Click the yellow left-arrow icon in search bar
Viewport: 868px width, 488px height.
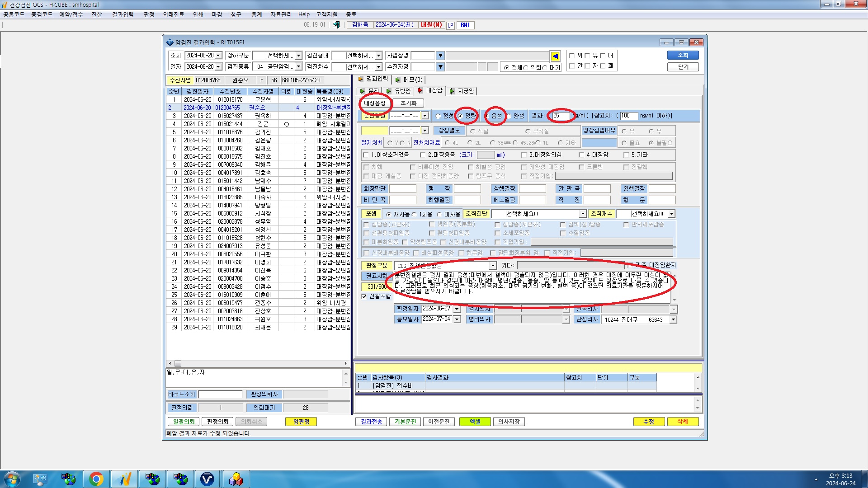tap(555, 56)
